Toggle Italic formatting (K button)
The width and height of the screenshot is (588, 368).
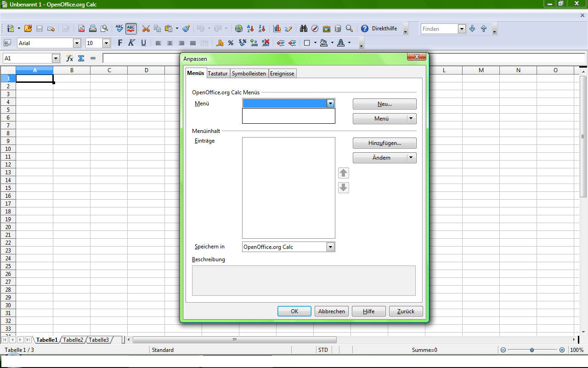click(131, 43)
